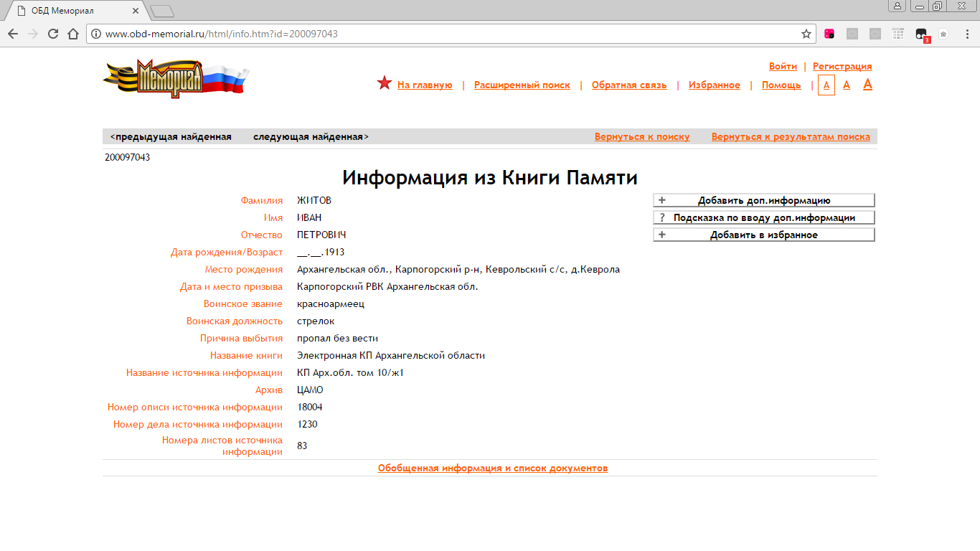Viewport: 980px width, 551px height.
Task: Open Обратная связь
Action: coord(629,85)
